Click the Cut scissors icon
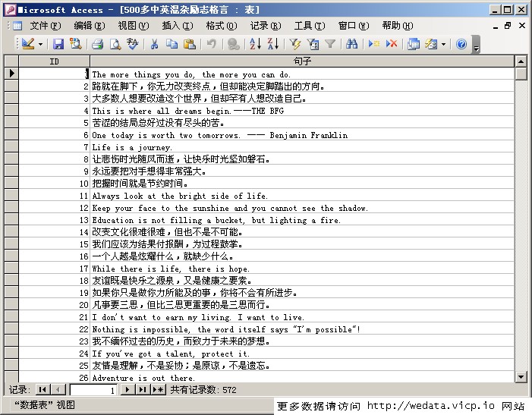532x415 pixels. click(154, 44)
